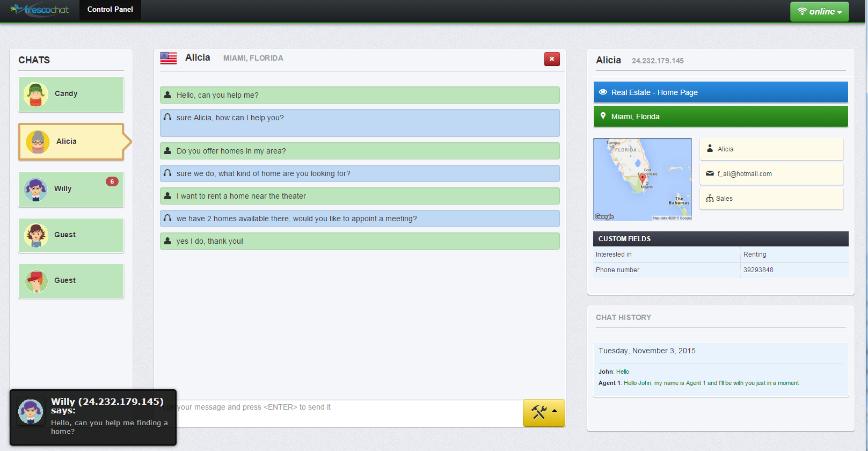Select the first Guest chat avatar

tap(36, 235)
